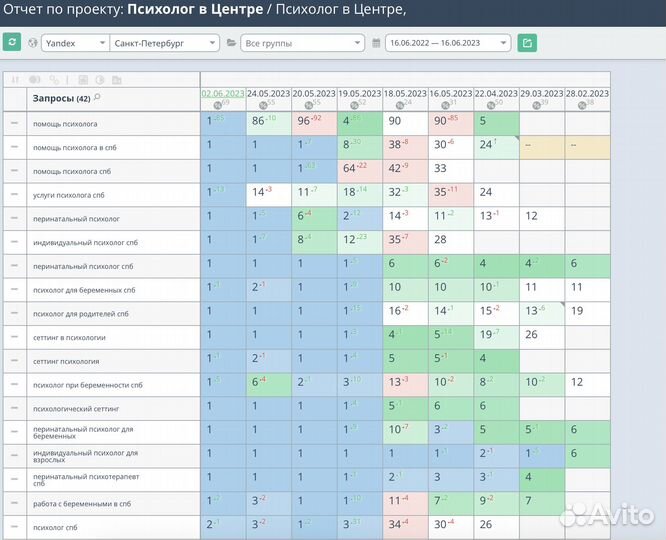Click the folder icon beside Все группы

[x=231, y=43]
